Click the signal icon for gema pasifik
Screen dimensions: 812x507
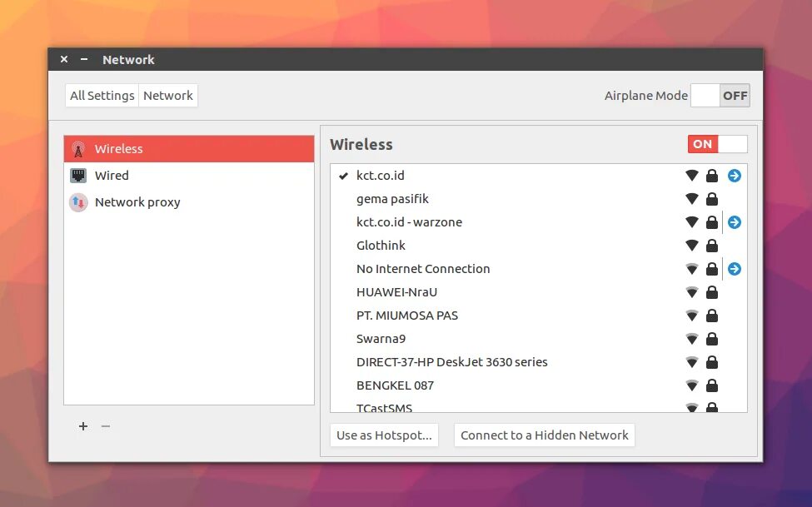click(x=692, y=199)
